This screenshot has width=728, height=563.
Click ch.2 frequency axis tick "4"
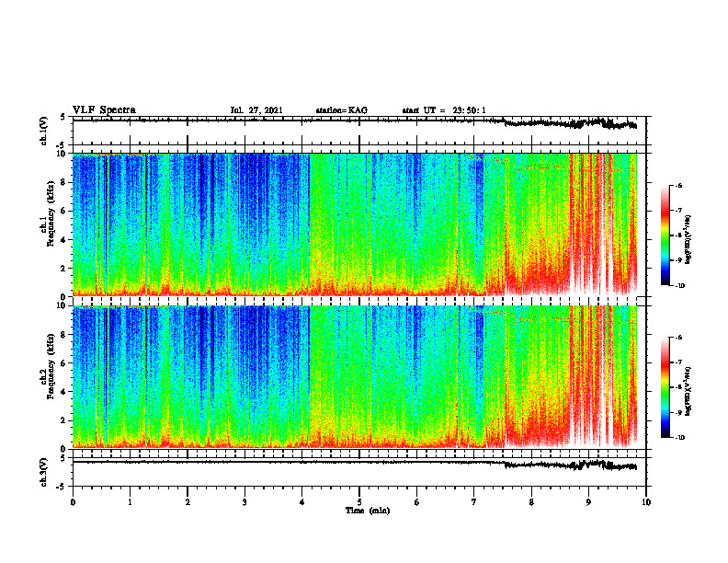pos(64,392)
